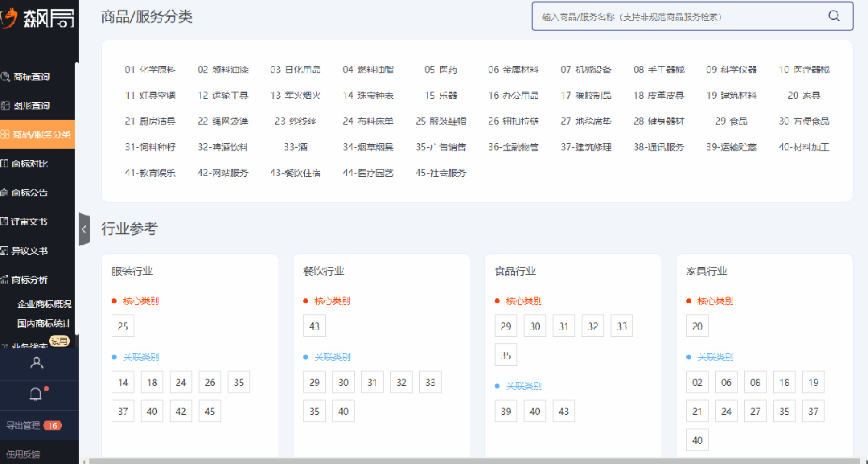Select category 42-网站服务
The height and width of the screenshot is (464, 868).
click(x=223, y=173)
